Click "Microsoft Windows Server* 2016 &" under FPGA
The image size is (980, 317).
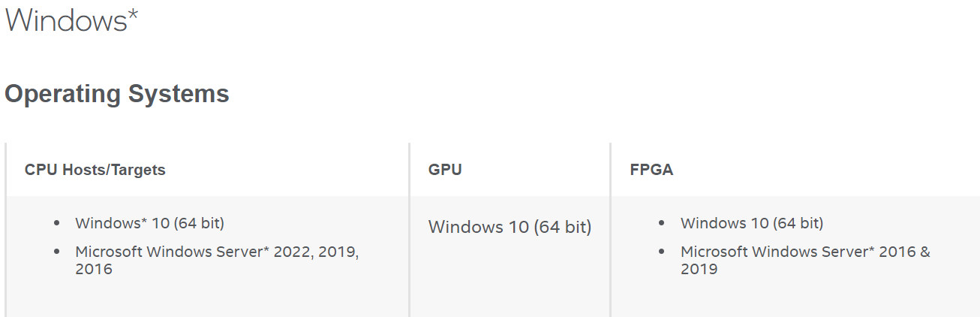[x=805, y=252]
